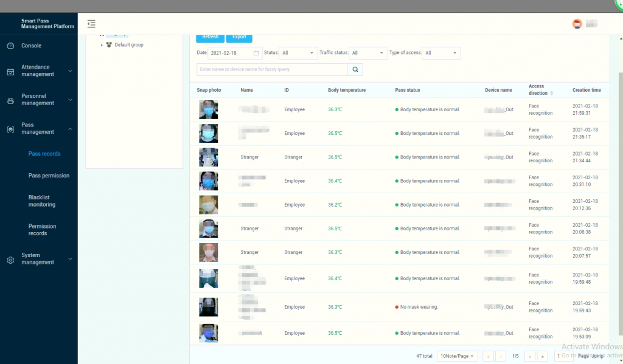Open the Traffic status dropdown

[368, 53]
